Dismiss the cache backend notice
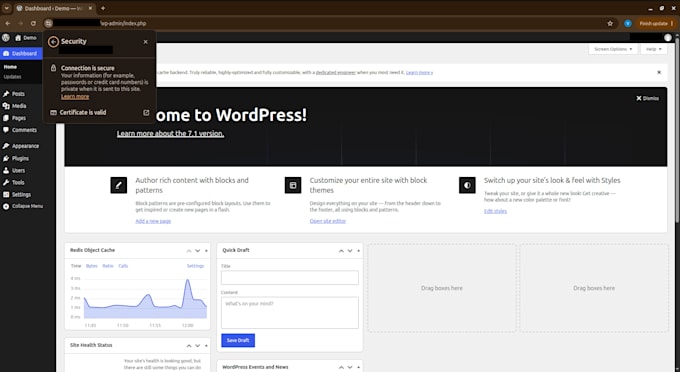Viewport: 680px width, 372px height. tap(659, 72)
